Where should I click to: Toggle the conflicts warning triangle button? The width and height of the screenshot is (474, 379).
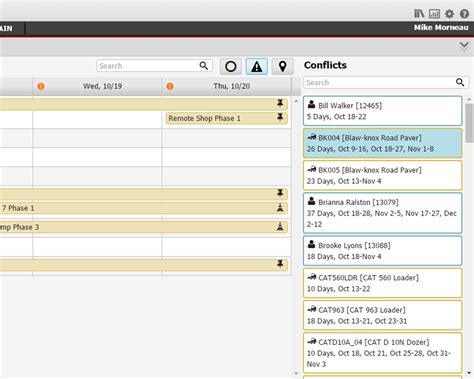tap(257, 66)
